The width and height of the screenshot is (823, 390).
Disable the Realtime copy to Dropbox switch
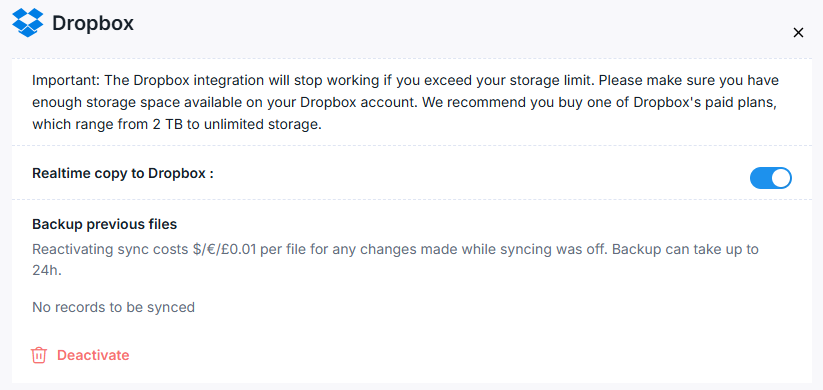tap(771, 178)
